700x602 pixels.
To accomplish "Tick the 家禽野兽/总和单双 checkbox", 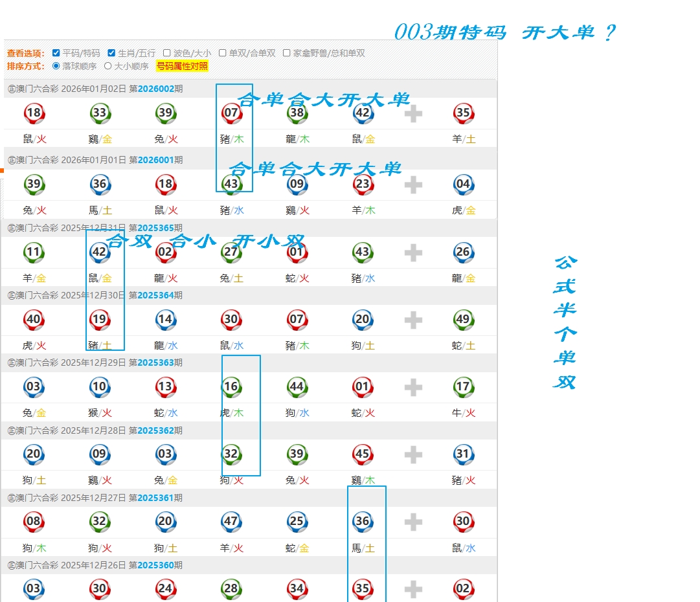I will [x=287, y=53].
